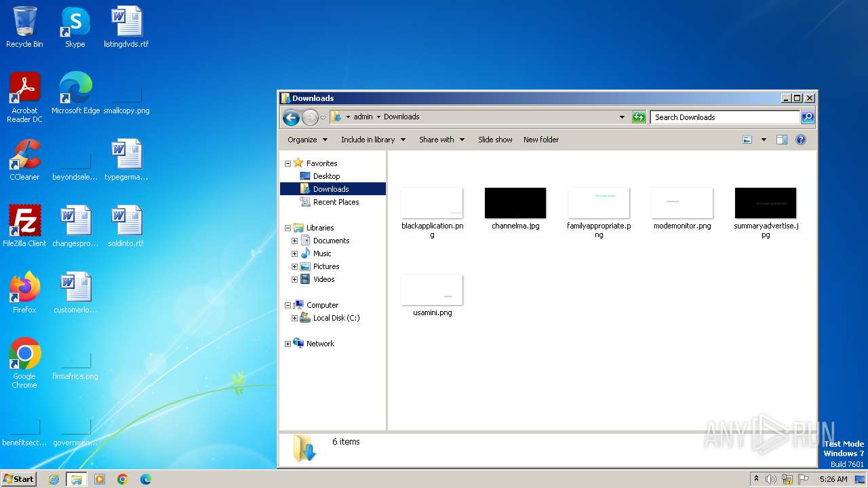Open views options dropdown arrow
Image resolution: width=868 pixels, height=488 pixels.
click(764, 140)
